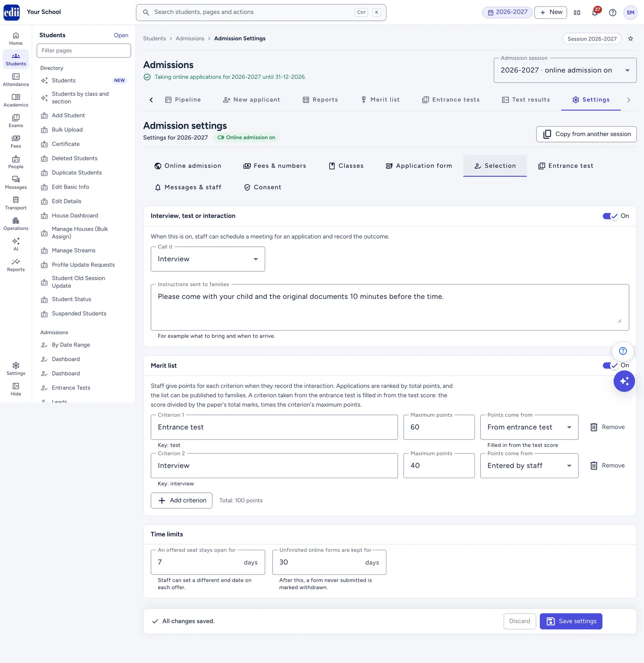Open the AI sidebar icon
Image resolution: width=644 pixels, height=663 pixels.
click(16, 244)
